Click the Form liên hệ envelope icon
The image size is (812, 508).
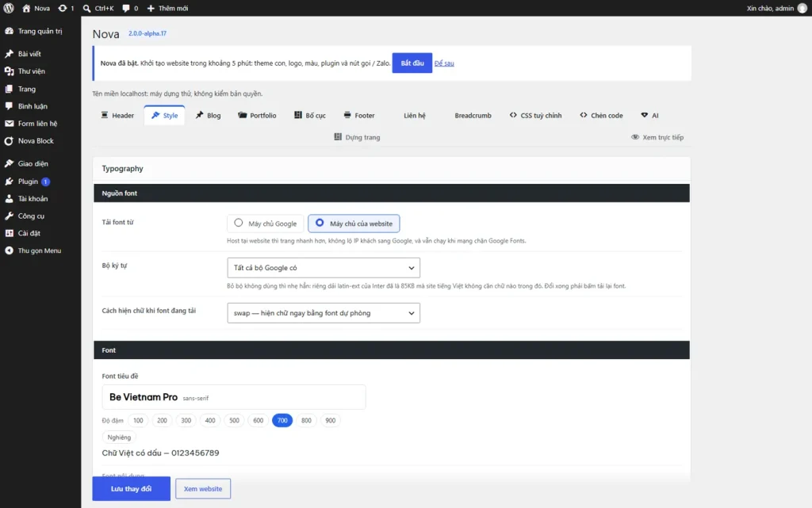click(10, 124)
